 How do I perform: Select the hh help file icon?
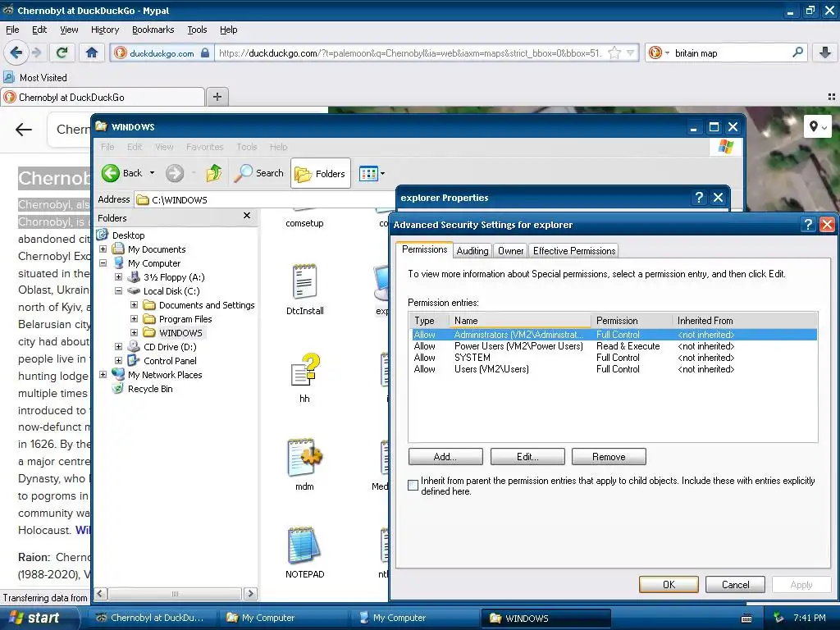coord(304,370)
